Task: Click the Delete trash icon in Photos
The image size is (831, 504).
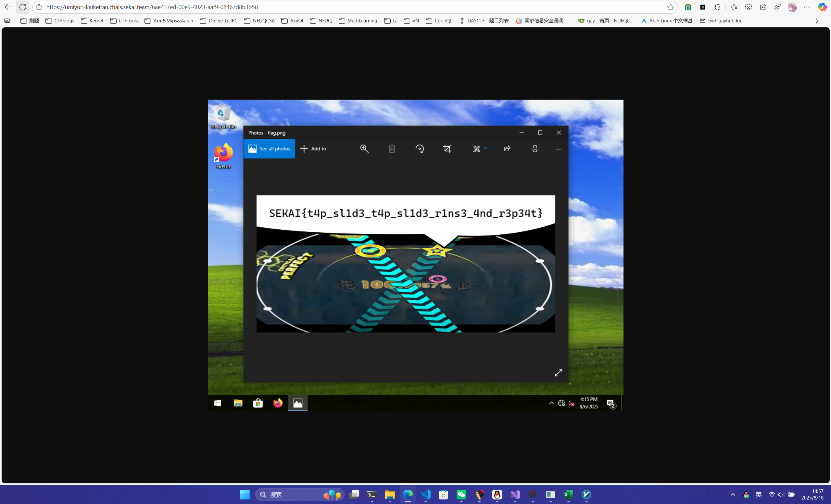Action: point(392,149)
